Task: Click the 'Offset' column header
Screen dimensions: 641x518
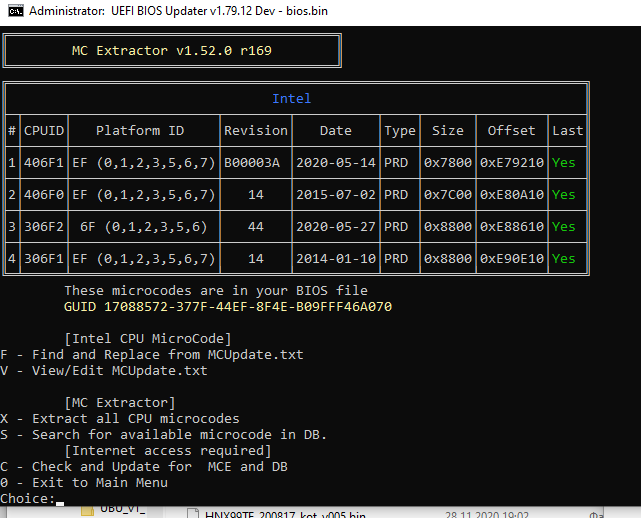Action: tap(511, 130)
